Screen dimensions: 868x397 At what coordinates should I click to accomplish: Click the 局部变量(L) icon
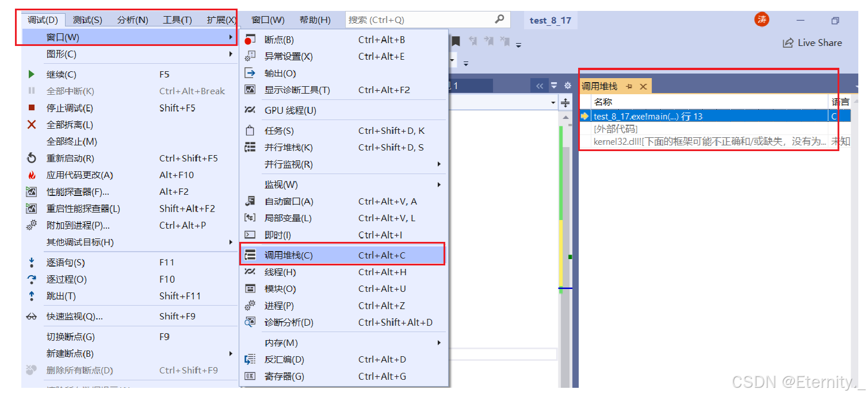point(250,218)
